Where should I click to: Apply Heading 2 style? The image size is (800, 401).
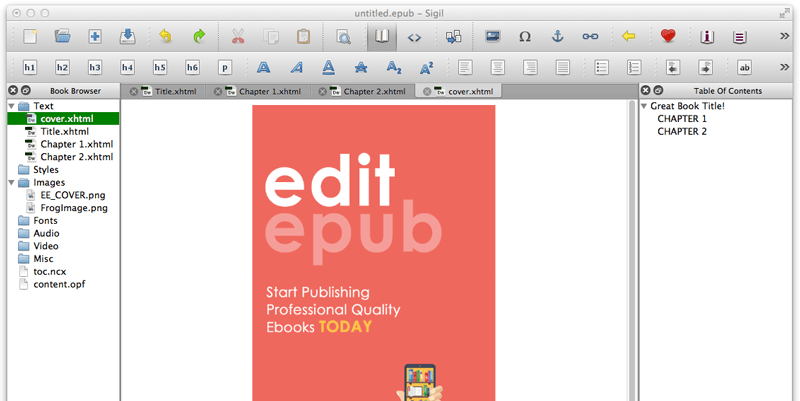tap(62, 67)
